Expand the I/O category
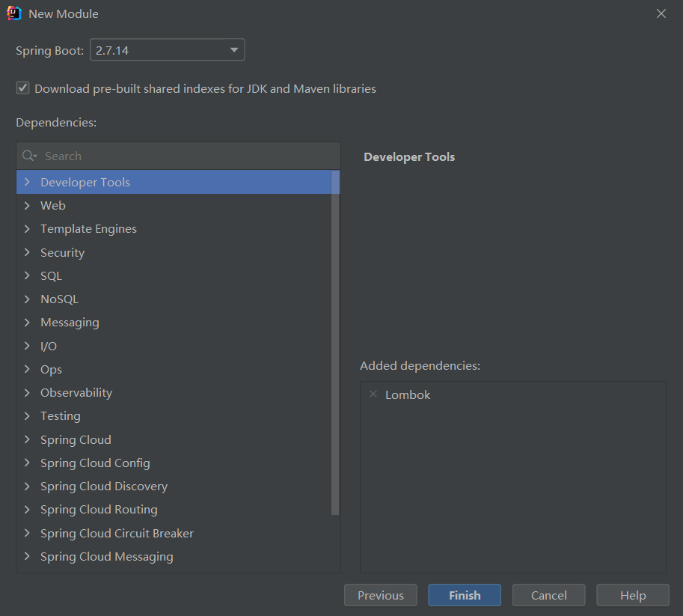 pos(27,346)
